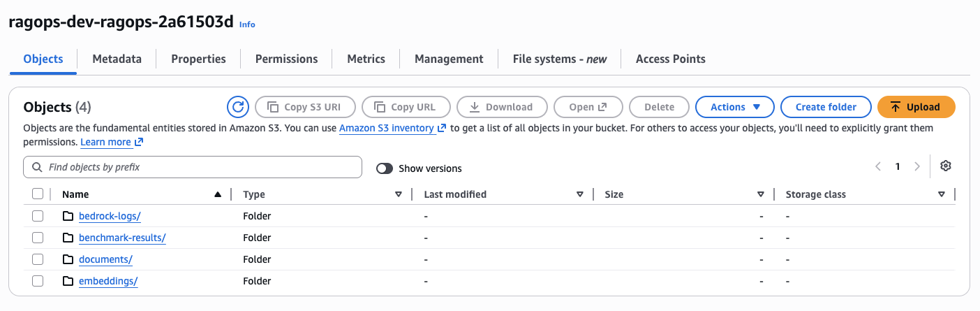Go to next page arrow
Screen dimensions: 980x311
click(917, 166)
